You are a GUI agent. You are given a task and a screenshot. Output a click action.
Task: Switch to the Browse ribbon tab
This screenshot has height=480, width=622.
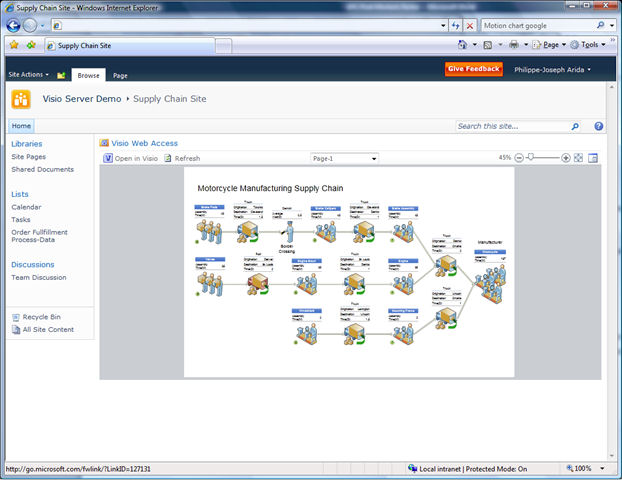(88, 75)
